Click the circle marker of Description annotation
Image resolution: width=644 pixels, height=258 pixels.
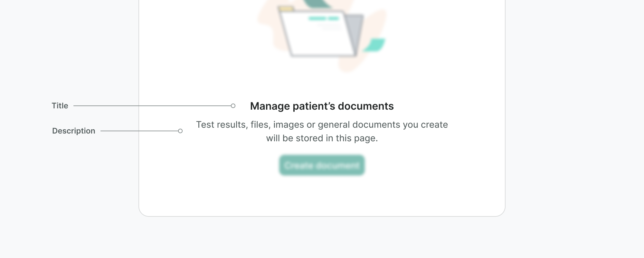[180, 131]
